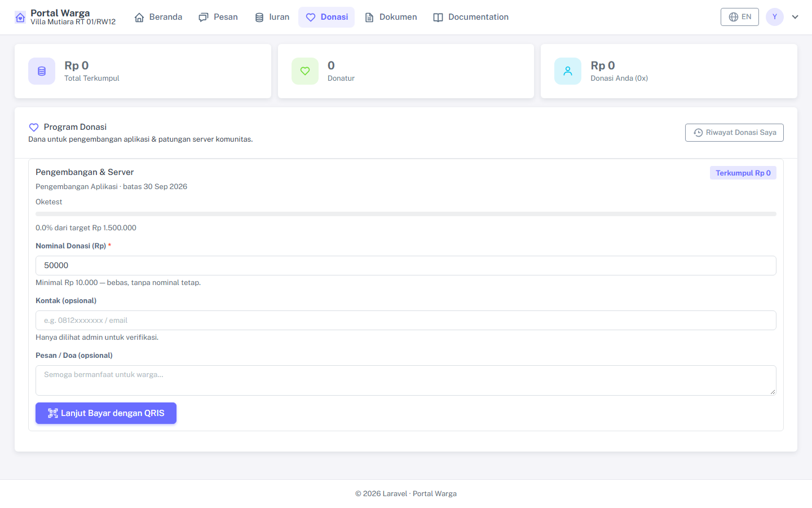Focus the Nominal Donasi amount field
The height and width of the screenshot is (508, 812).
point(406,266)
